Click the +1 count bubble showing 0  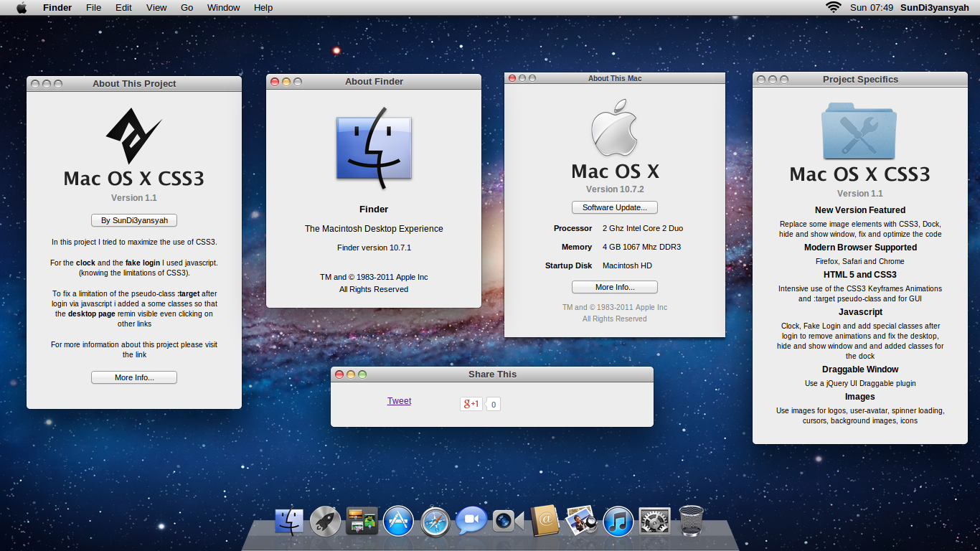tap(494, 405)
